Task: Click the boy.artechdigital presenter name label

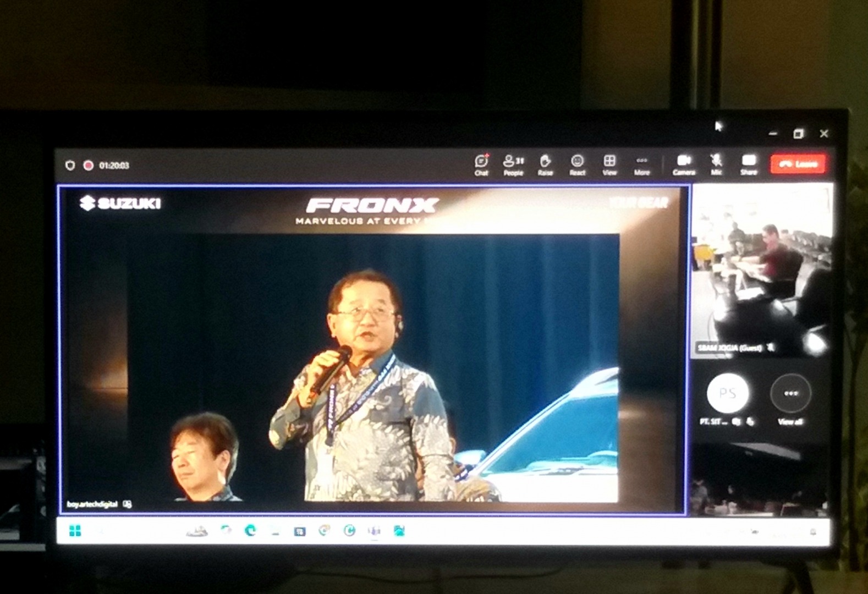Action: tap(92, 504)
